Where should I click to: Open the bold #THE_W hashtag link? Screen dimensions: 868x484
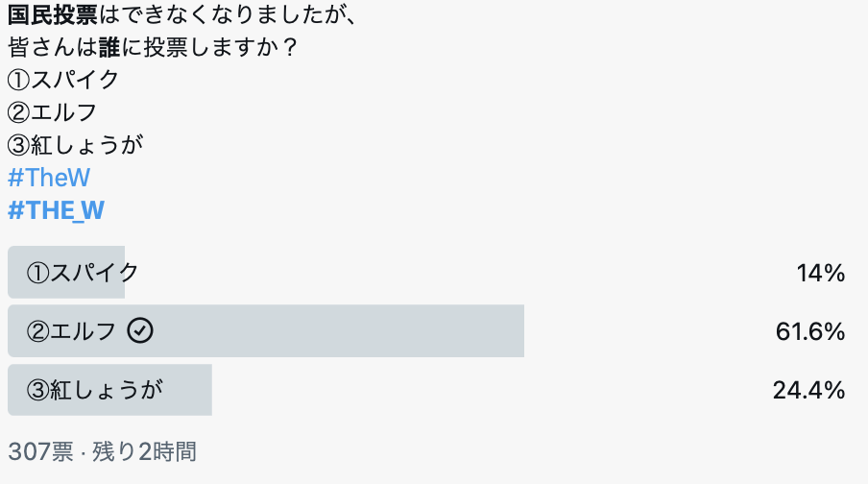(x=56, y=210)
